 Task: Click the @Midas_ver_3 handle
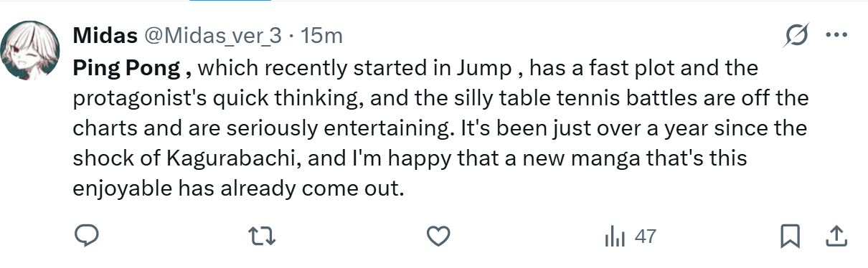coord(214,35)
